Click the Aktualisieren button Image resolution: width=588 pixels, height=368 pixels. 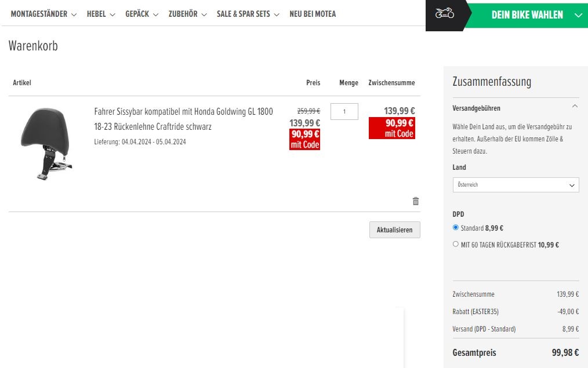[x=394, y=230]
